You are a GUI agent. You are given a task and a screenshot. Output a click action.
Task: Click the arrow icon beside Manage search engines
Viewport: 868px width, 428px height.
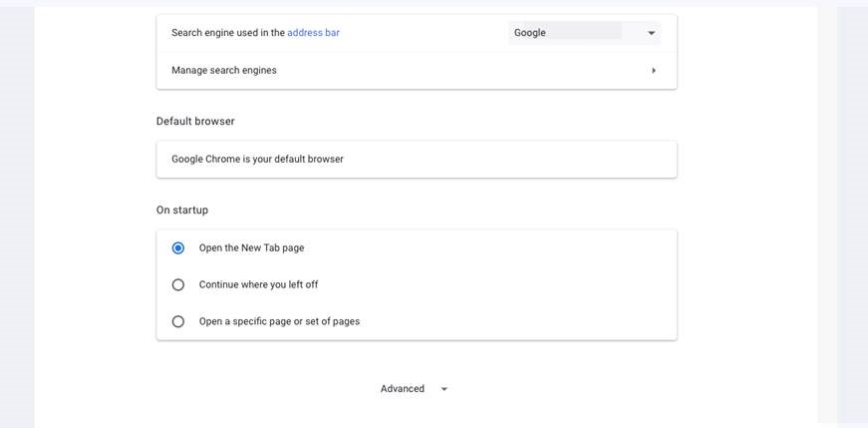[x=654, y=71]
